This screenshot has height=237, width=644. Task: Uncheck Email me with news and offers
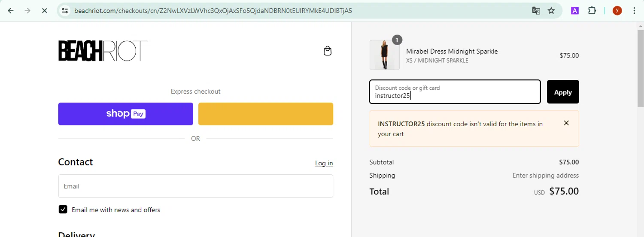[63, 210]
